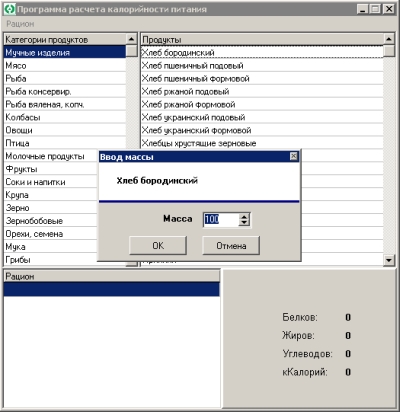The height and width of the screenshot is (412, 400).
Task: Pick the Грибы category
Action: tap(50, 260)
